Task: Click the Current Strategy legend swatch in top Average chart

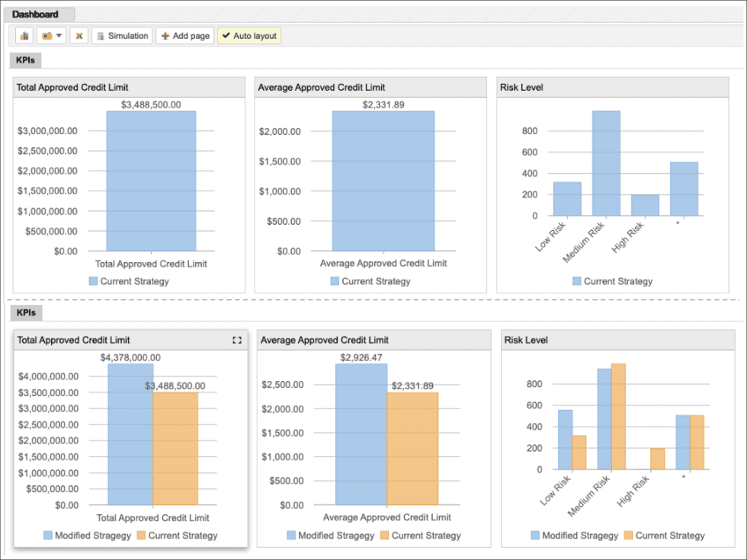Action: tap(335, 281)
